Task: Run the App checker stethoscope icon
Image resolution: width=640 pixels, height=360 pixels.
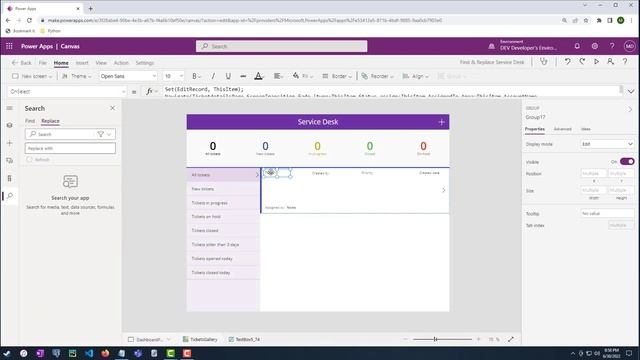Action: click(544, 62)
